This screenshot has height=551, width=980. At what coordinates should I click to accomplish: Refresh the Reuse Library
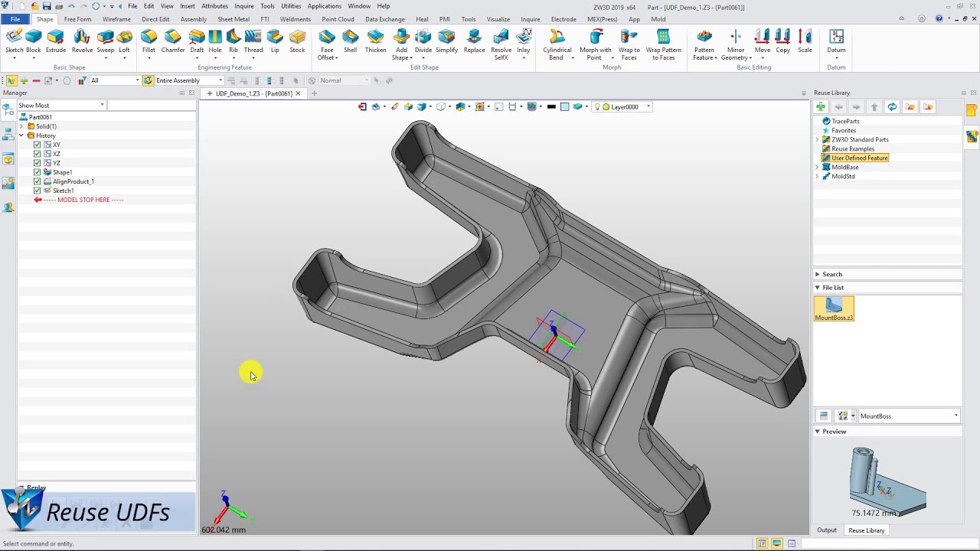click(x=892, y=107)
